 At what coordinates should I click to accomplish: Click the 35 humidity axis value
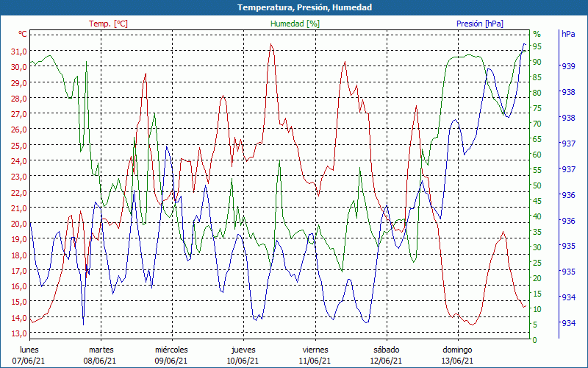537,232
